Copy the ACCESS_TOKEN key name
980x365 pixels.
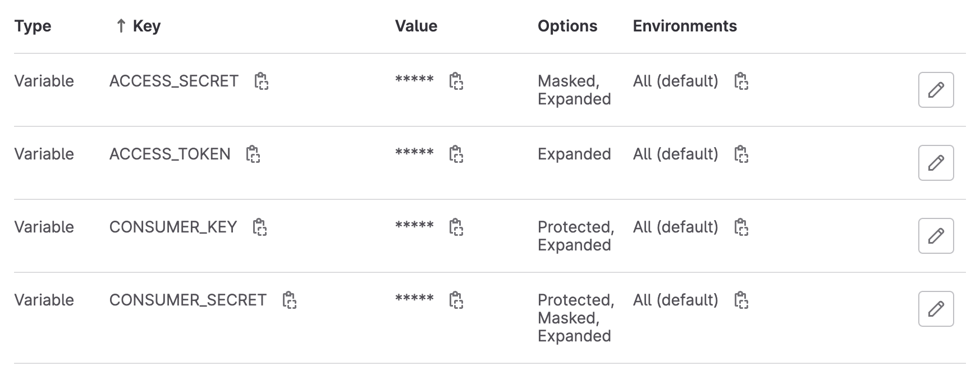pyautogui.click(x=253, y=154)
